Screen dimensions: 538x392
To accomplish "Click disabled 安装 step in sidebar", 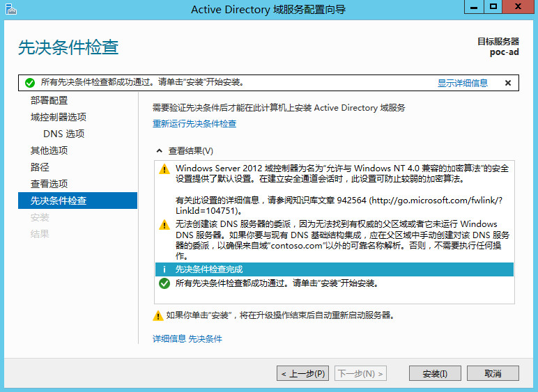I will click(40, 217).
